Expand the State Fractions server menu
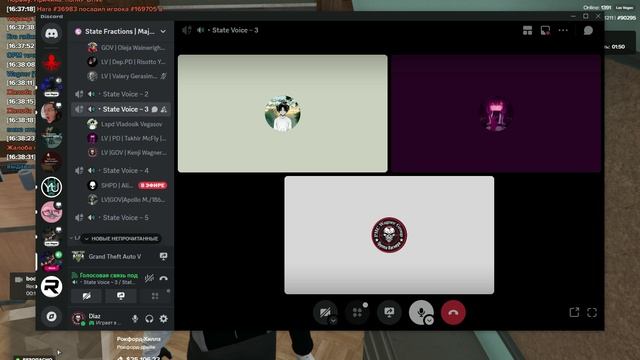Screen dimensions: 640x360 click(163, 31)
